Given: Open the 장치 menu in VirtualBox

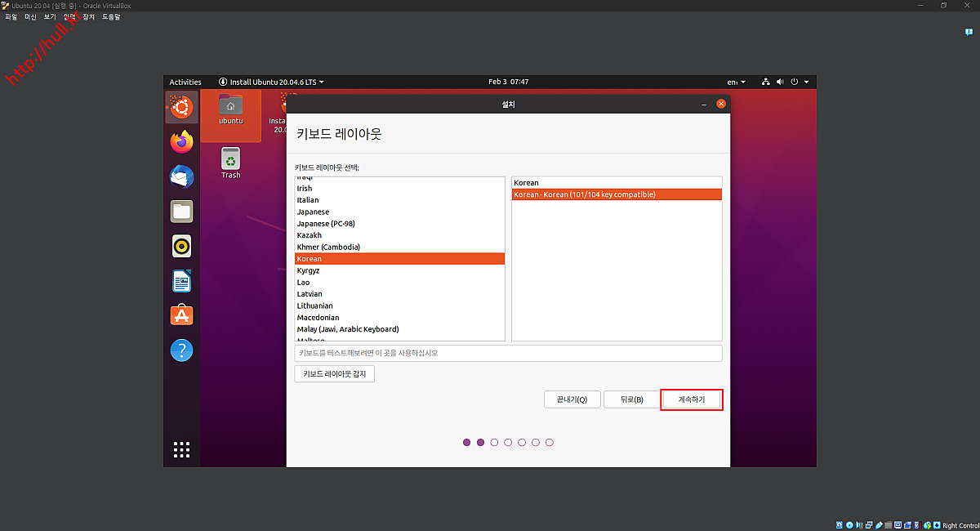Looking at the screenshot, I should point(89,16).
